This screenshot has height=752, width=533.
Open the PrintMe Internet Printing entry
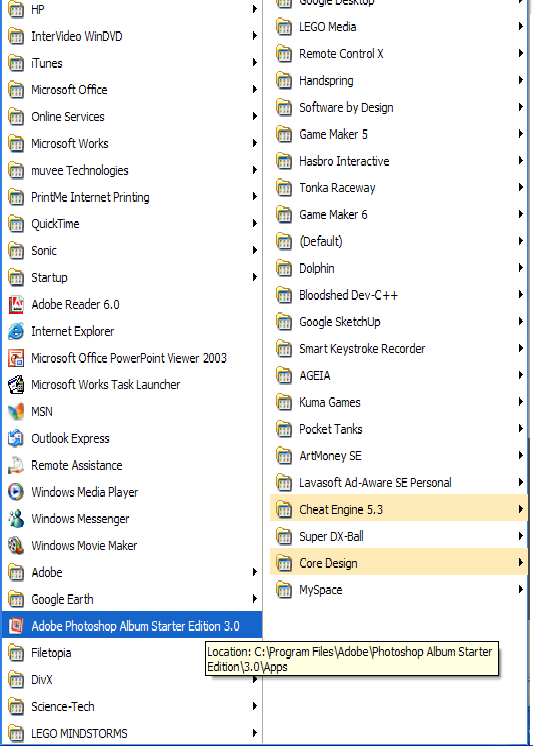pos(132,197)
